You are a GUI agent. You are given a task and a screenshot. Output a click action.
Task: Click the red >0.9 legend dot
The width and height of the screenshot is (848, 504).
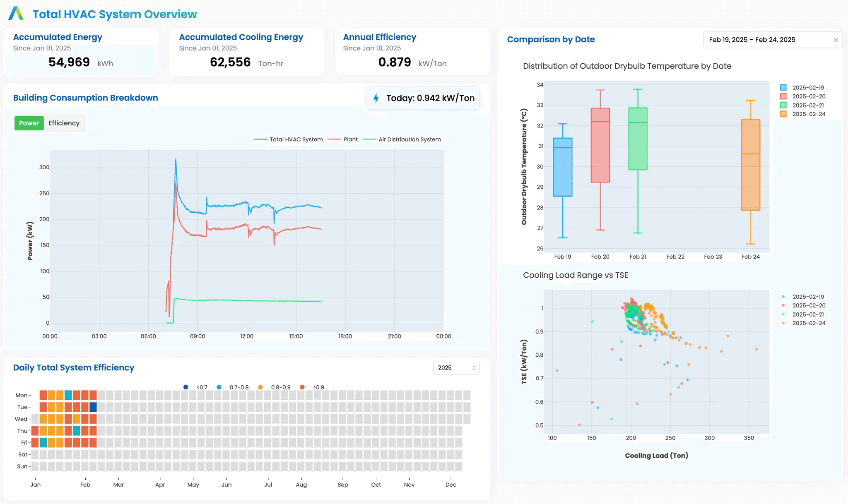click(302, 387)
